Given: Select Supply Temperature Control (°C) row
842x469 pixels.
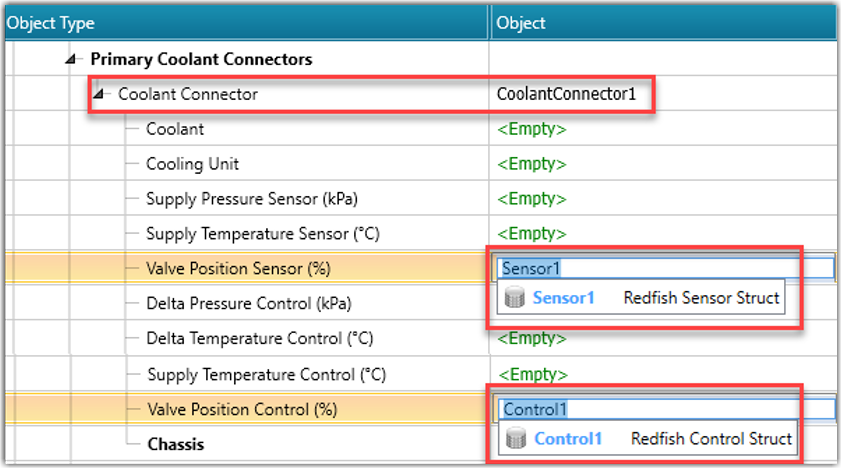Looking at the screenshot, I should coord(267,375).
